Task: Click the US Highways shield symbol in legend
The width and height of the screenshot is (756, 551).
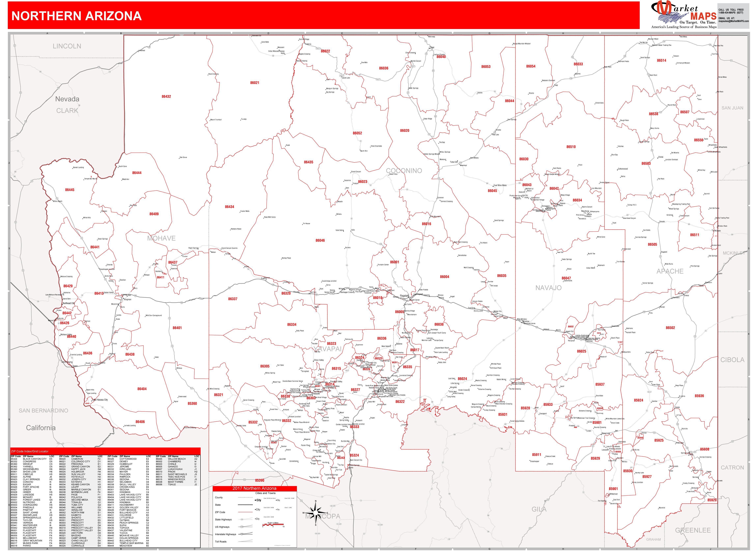Action: pyautogui.click(x=242, y=527)
